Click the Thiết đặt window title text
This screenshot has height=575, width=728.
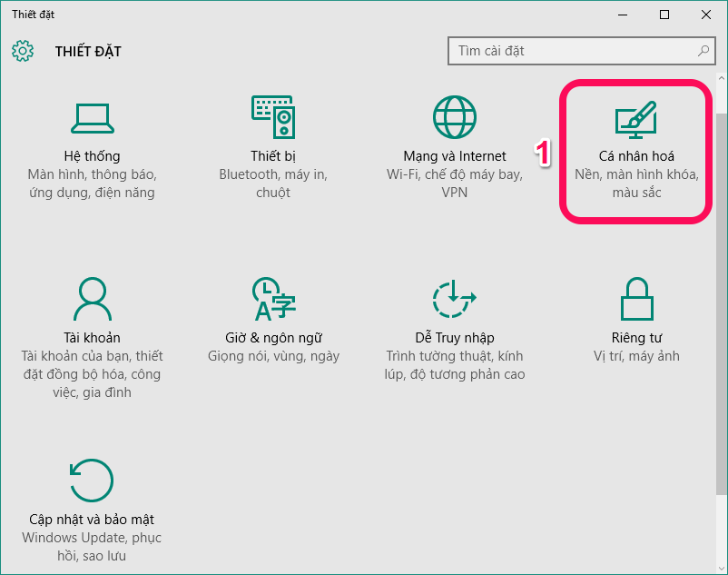pyautogui.click(x=34, y=14)
